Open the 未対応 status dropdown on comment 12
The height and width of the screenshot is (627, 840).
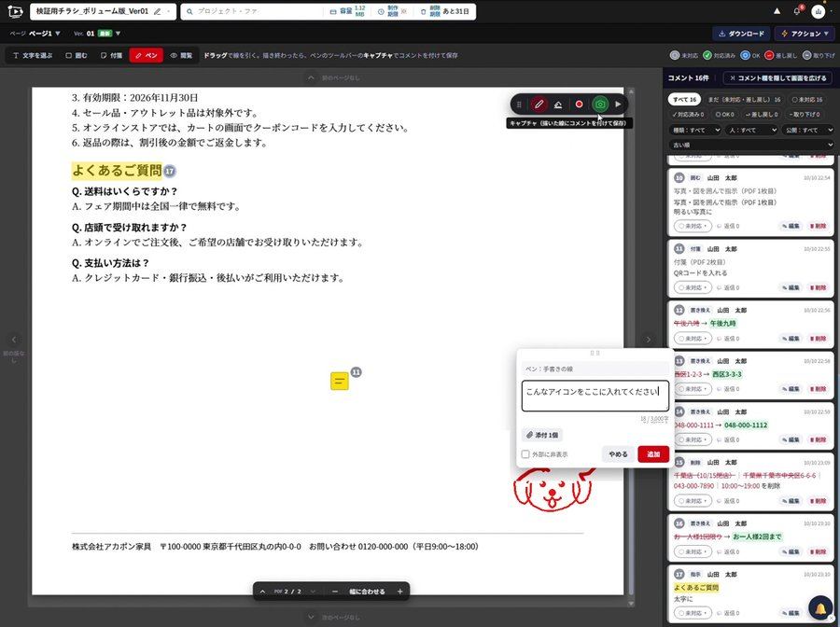[x=693, y=339]
